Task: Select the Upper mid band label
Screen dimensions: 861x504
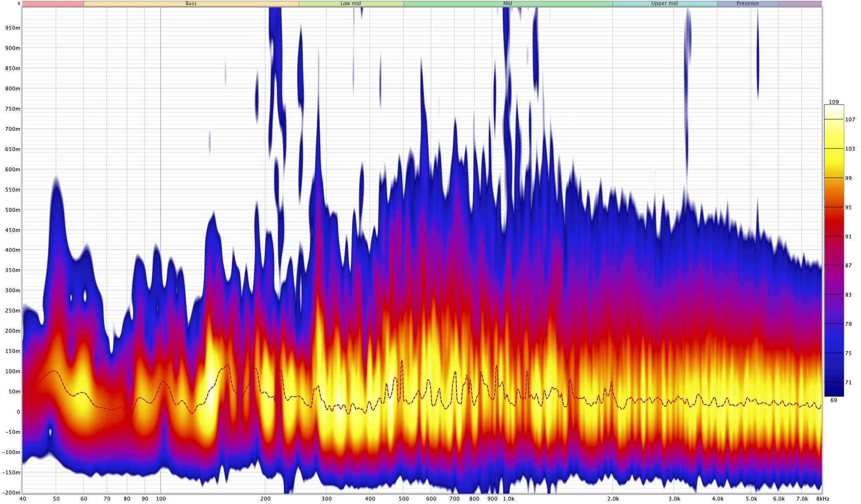Action: 664,3
